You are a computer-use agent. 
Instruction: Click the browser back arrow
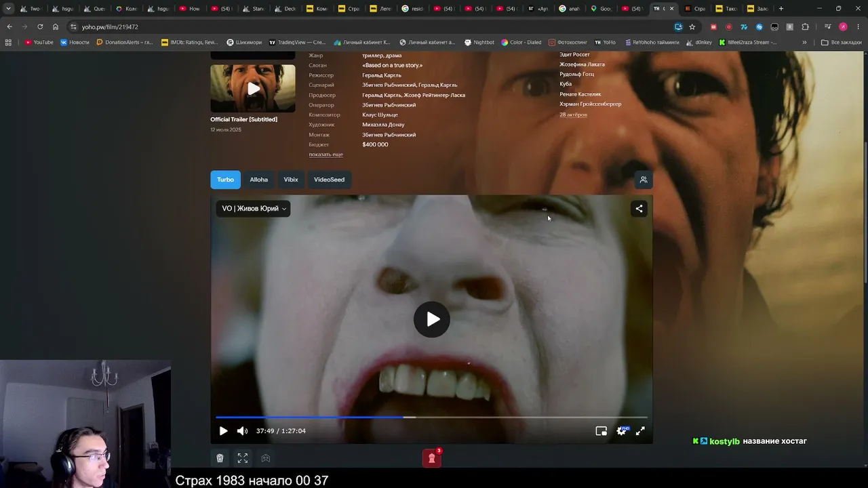(9, 27)
